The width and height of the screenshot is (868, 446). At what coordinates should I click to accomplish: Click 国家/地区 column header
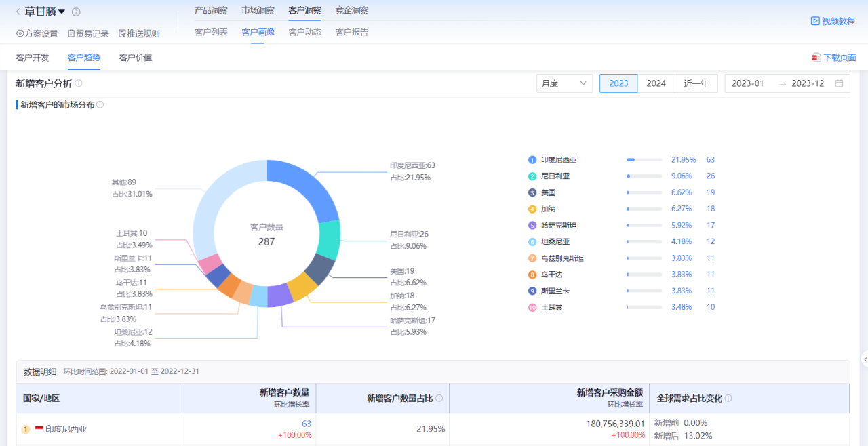pos(41,399)
